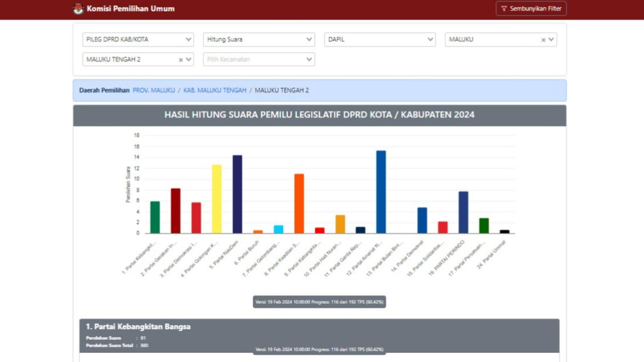Select the dark navy Partai NasDem bar
Image resolution: width=644 pixels, height=362 pixels.
tap(237, 194)
